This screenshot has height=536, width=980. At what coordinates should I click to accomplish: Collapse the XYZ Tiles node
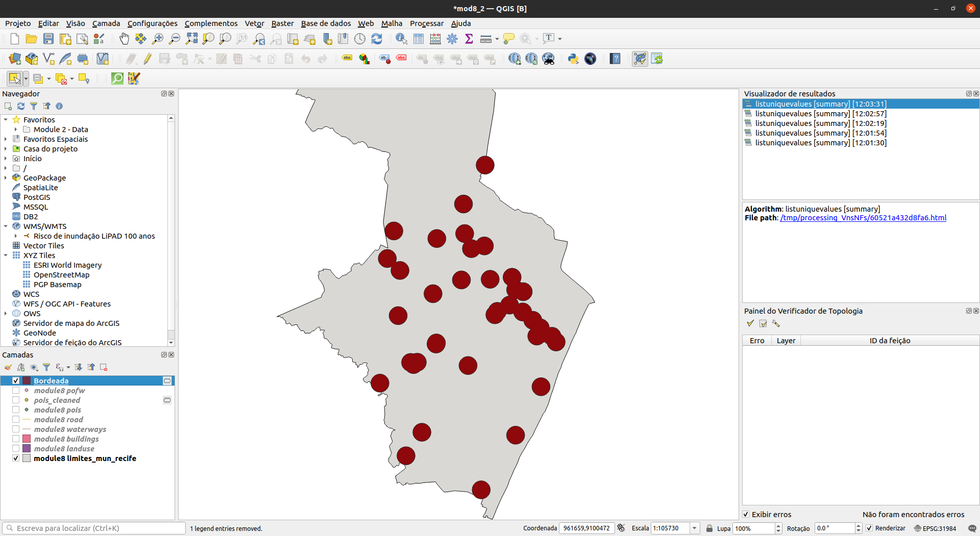coord(6,256)
